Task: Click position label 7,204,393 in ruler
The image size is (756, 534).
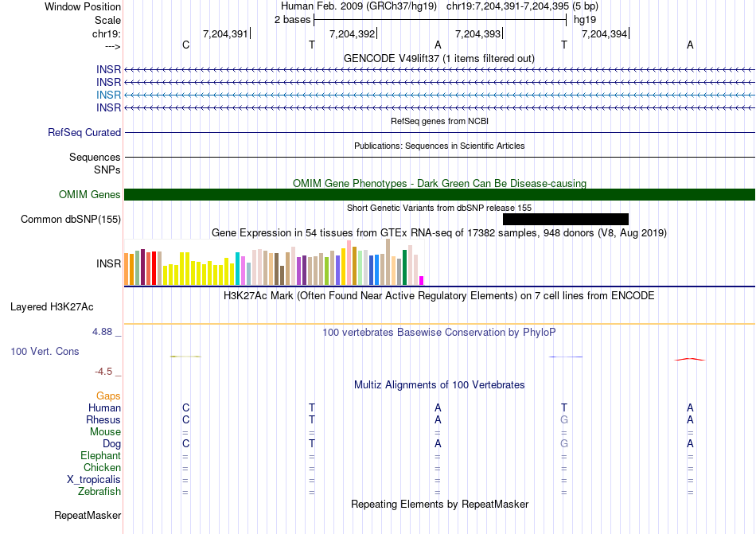Action: point(477,33)
